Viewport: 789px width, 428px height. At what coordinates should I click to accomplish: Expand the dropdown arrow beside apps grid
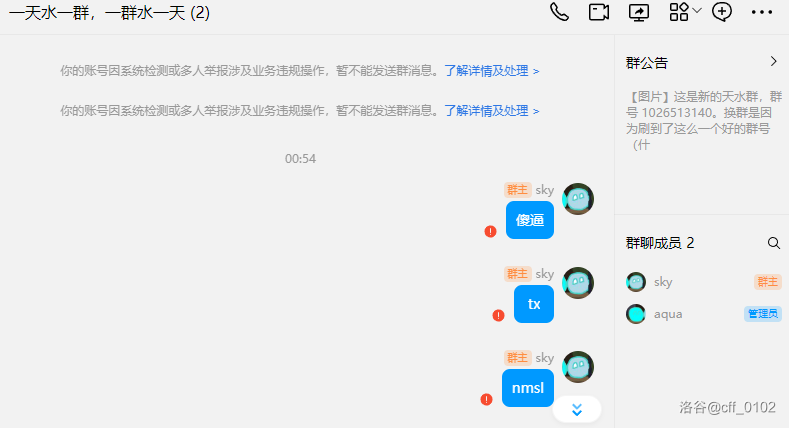pos(697,11)
